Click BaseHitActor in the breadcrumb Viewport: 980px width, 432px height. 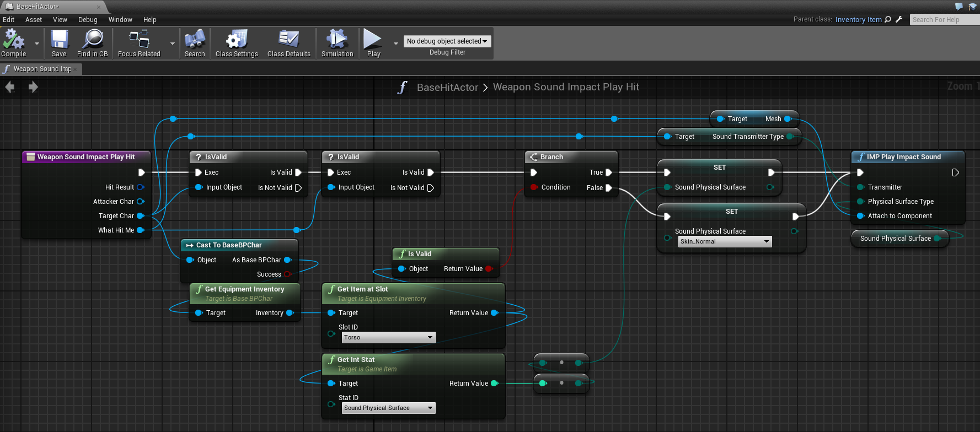pos(447,87)
